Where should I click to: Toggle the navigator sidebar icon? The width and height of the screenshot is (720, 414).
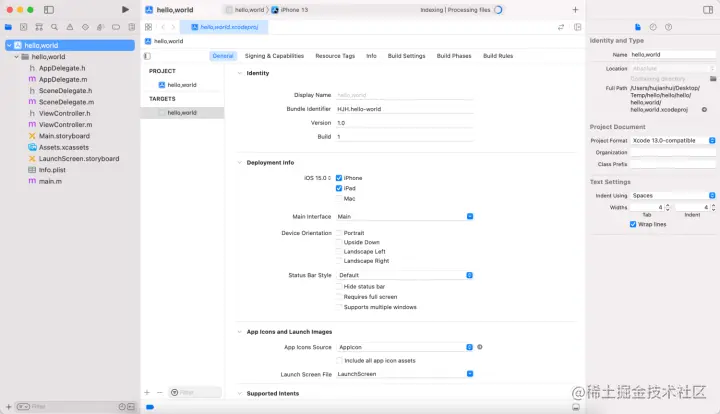pos(49,10)
